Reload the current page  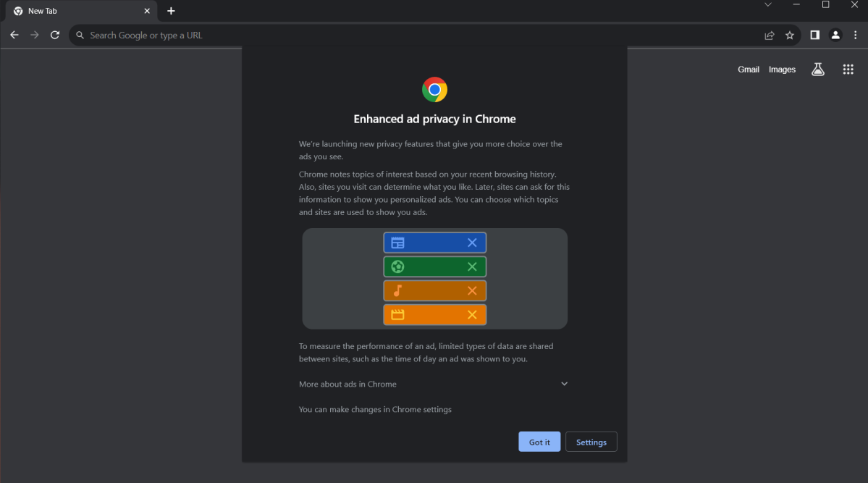[55, 35]
